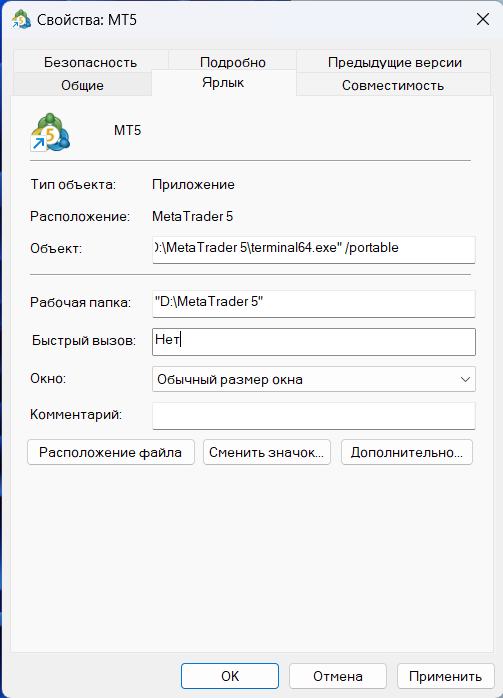Click the MetaTrader 5 shortcut icon beside MT5
This screenshot has height=698, width=503.
[50, 132]
